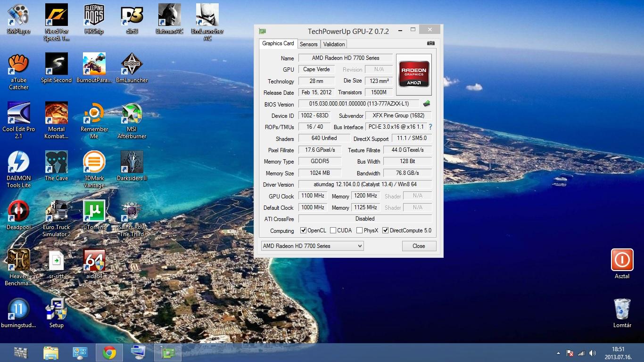Open the uTorrent desktop shortcut
The image size is (644, 362).
(x=94, y=215)
